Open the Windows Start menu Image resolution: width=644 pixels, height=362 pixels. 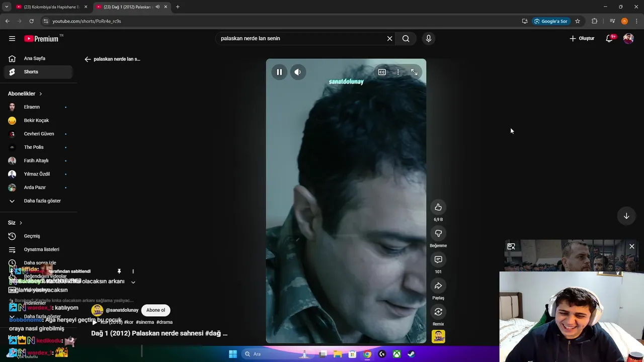point(233,354)
